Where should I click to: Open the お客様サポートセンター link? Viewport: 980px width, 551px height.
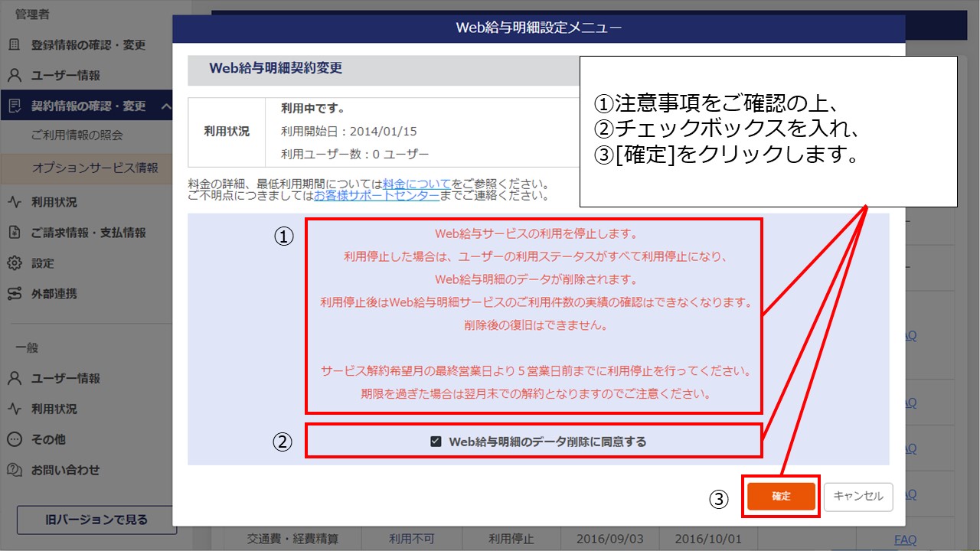[377, 196]
